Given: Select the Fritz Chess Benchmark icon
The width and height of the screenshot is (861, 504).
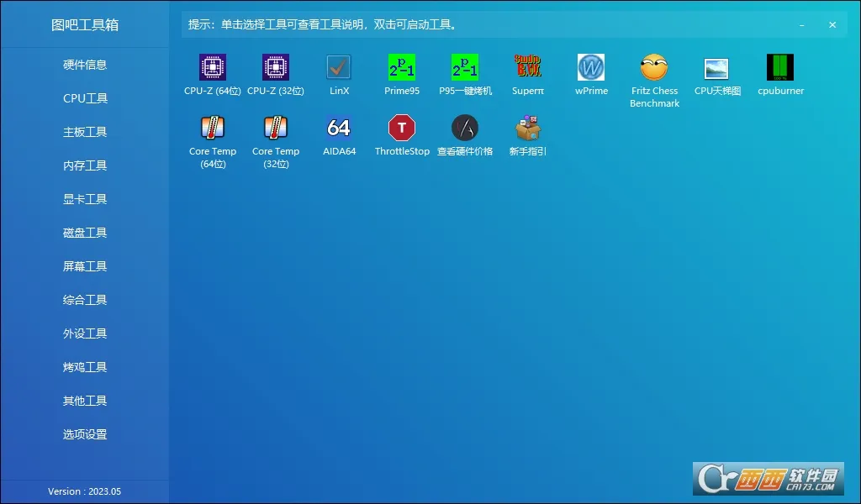Looking at the screenshot, I should [654, 67].
